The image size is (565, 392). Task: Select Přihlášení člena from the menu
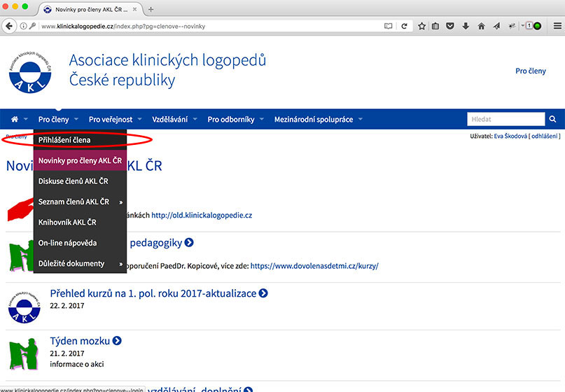click(x=64, y=140)
